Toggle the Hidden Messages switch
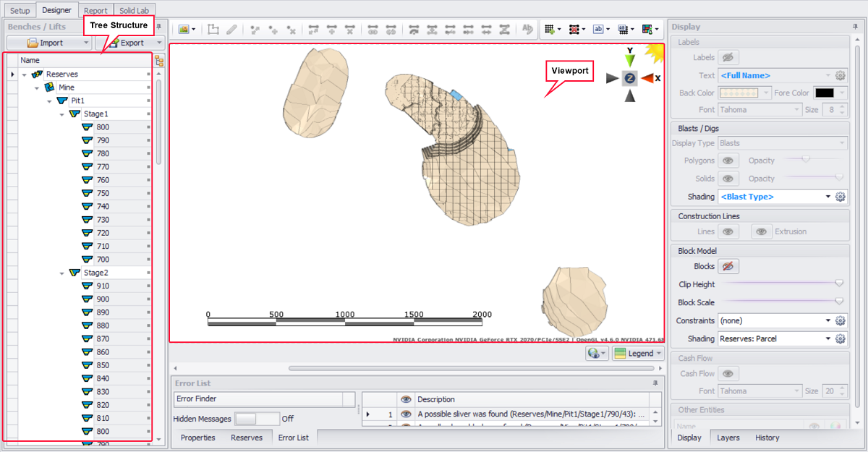868x452 pixels. 256,419
